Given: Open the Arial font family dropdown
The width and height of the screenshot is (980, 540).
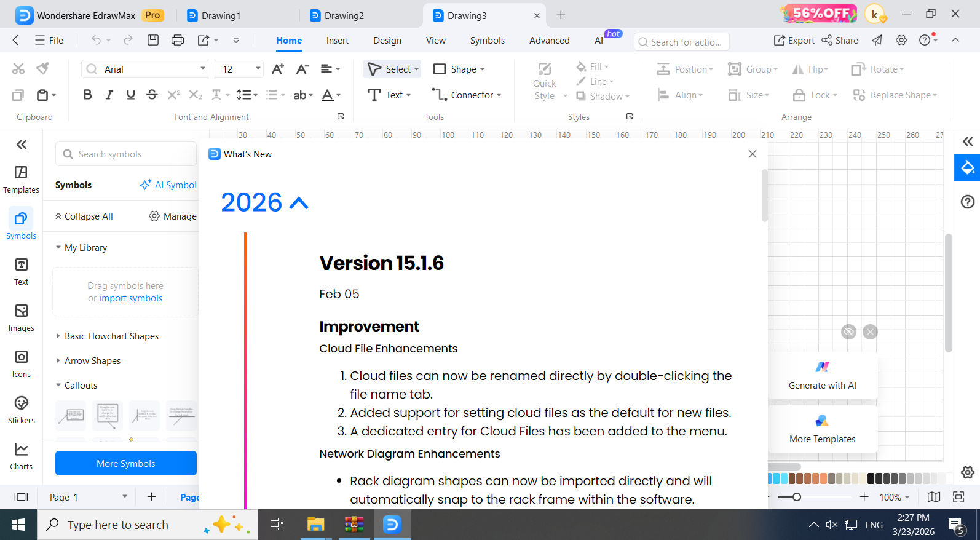Looking at the screenshot, I should (144, 69).
